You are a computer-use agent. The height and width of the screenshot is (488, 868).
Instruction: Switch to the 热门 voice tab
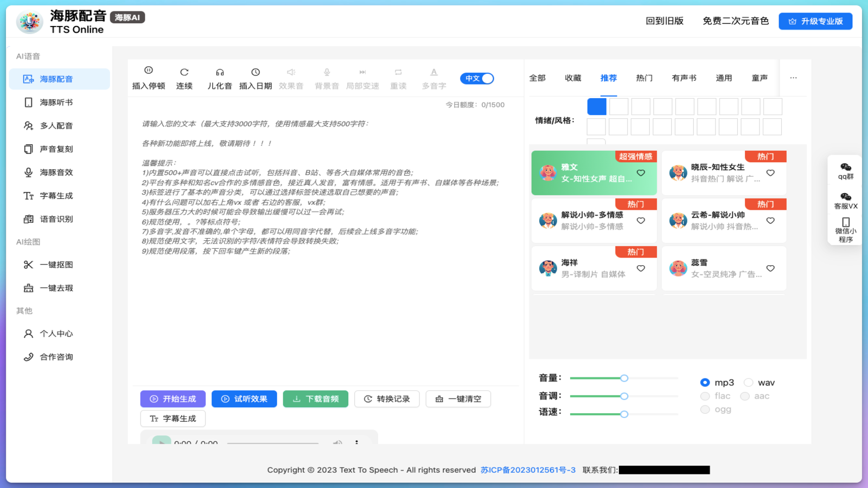pos(644,78)
